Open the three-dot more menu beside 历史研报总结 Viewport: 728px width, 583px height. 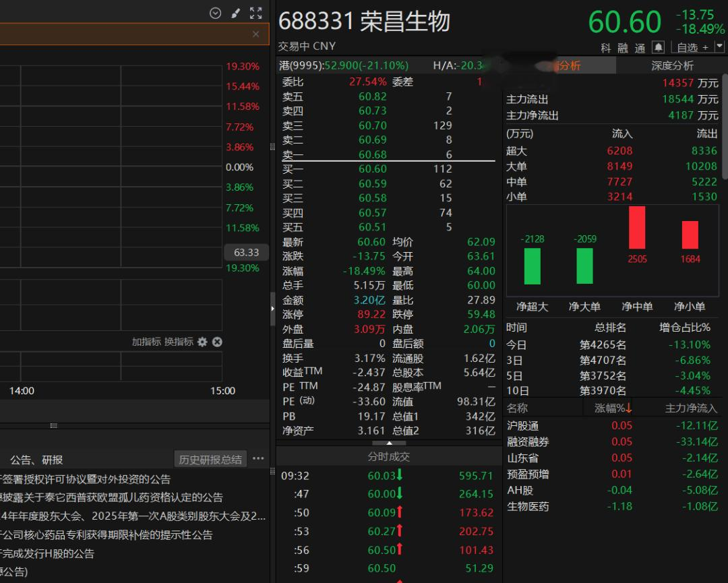coord(259,458)
